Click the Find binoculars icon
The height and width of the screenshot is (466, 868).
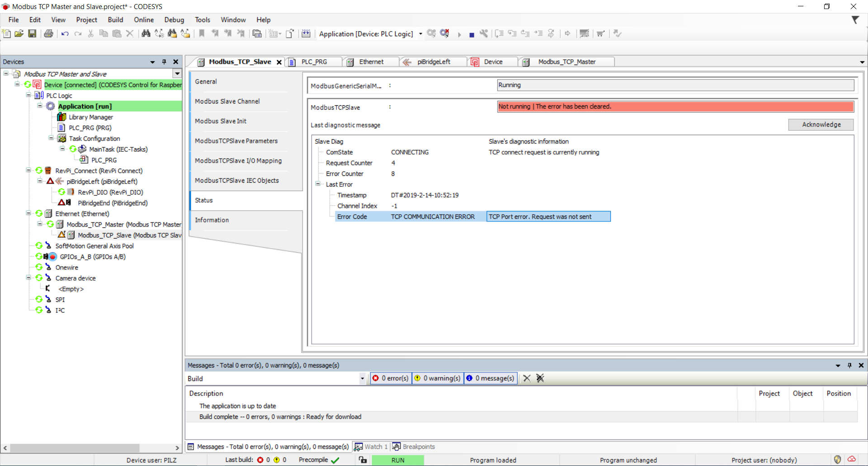(146, 33)
